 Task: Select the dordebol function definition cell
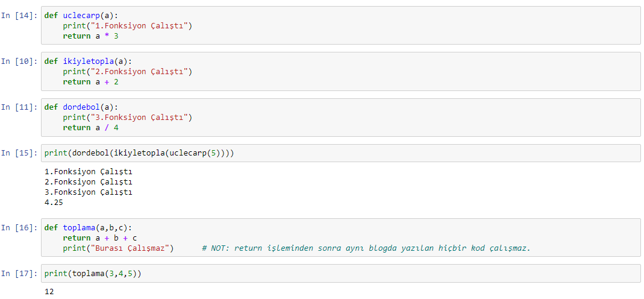click(340, 117)
